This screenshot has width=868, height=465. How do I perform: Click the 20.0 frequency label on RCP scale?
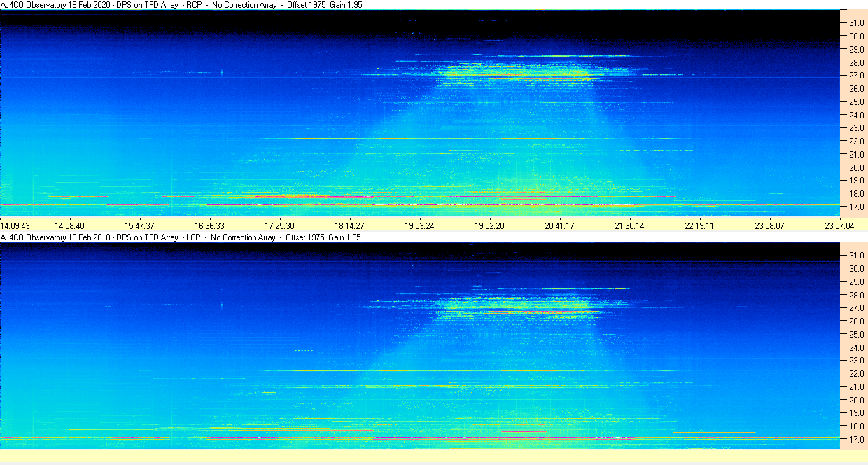[x=857, y=168]
